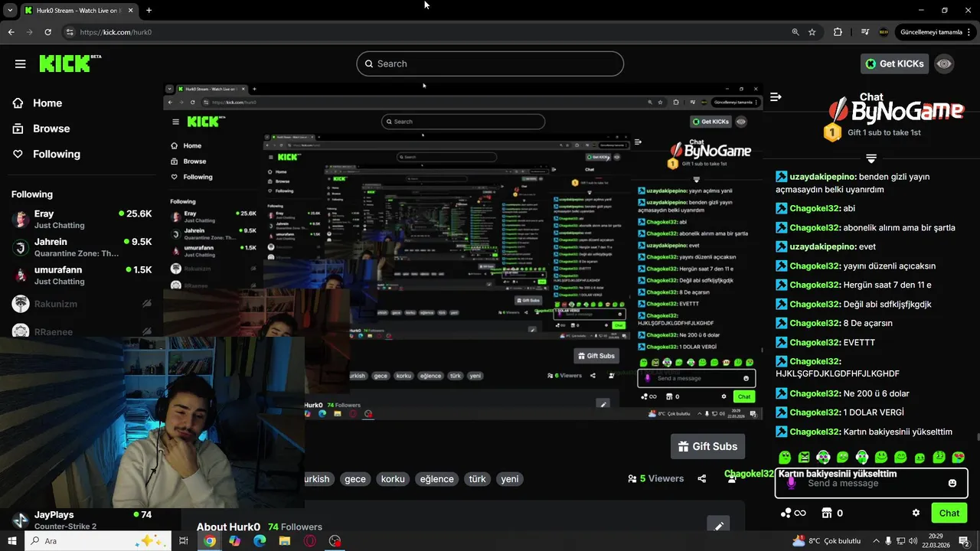Click the taskbar 'Ara' search box
This screenshot has width=980, height=551.
99,541
